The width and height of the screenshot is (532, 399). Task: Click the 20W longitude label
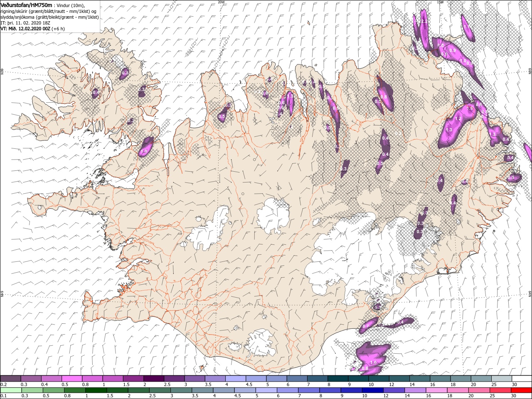tap(221, 2)
